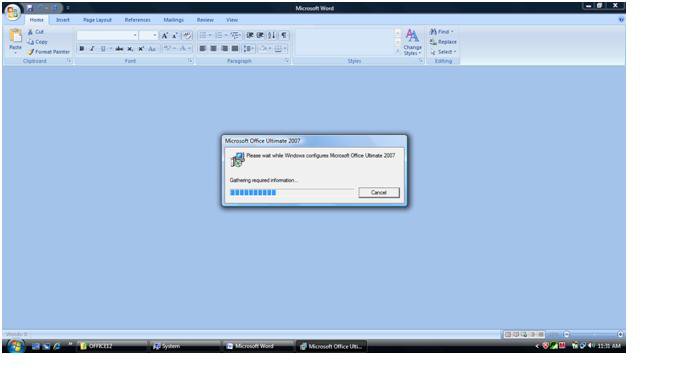Click the Replace button in Editing

click(443, 42)
